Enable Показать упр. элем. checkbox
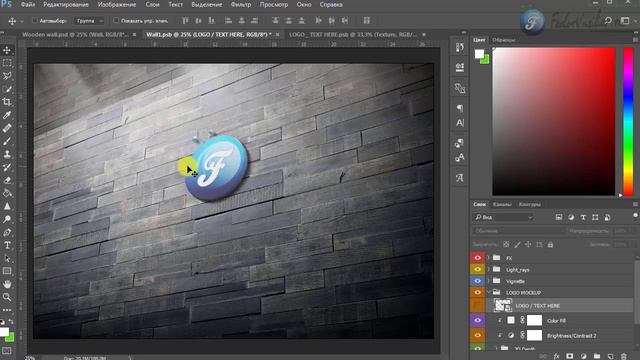640x360 pixels. (116, 20)
